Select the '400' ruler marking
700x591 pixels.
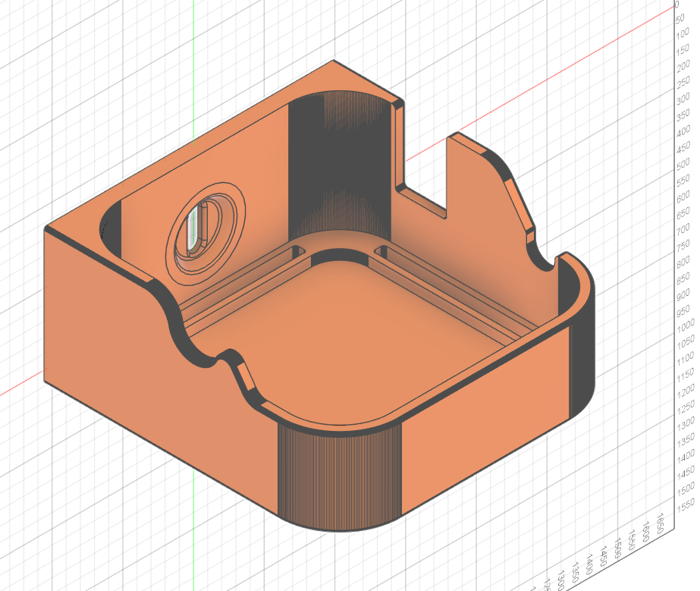[684, 132]
